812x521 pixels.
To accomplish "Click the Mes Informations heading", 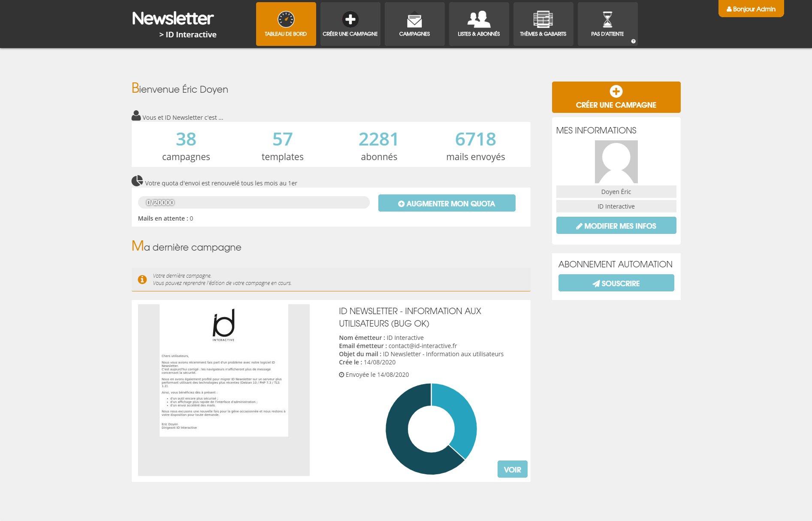I will tap(596, 130).
